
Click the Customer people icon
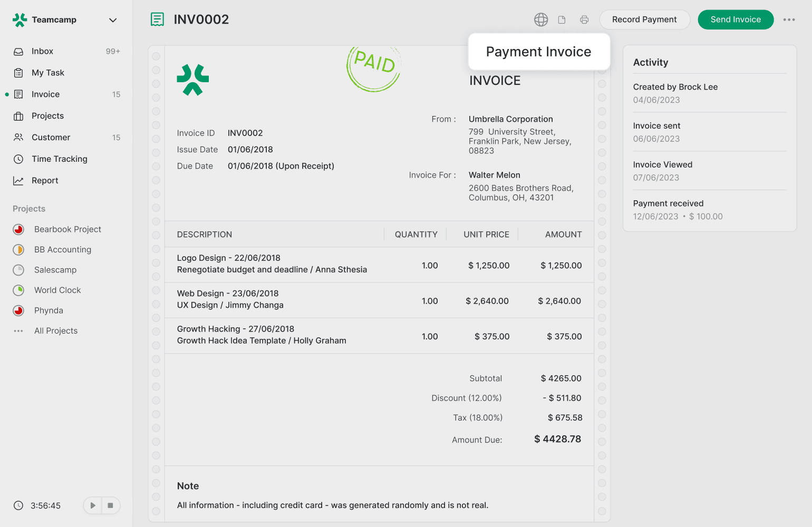point(18,138)
